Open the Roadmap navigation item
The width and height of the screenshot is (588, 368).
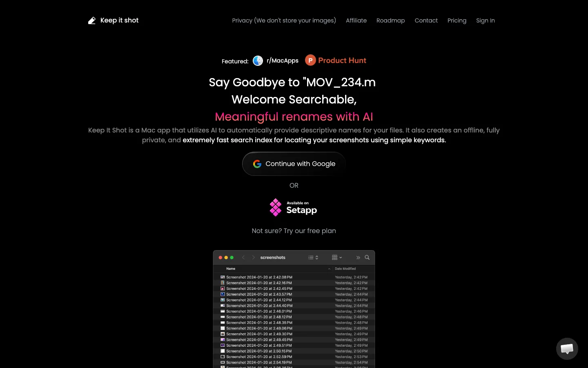pyautogui.click(x=391, y=20)
